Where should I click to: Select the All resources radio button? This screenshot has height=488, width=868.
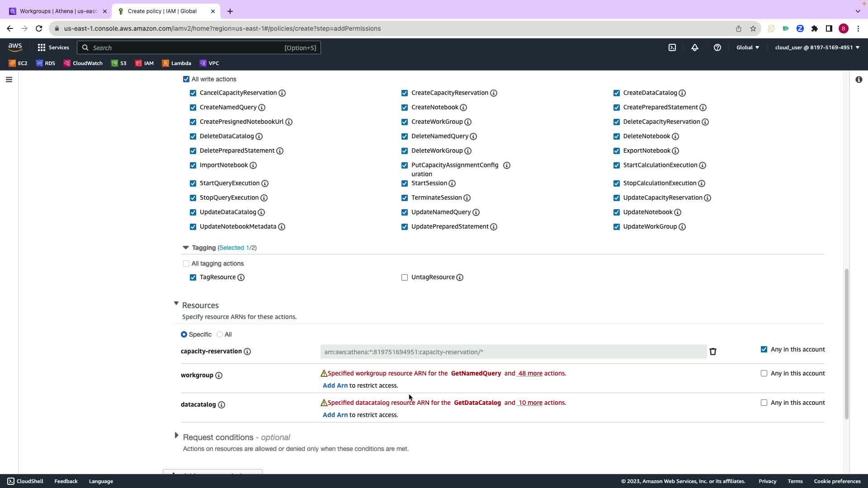click(x=220, y=334)
